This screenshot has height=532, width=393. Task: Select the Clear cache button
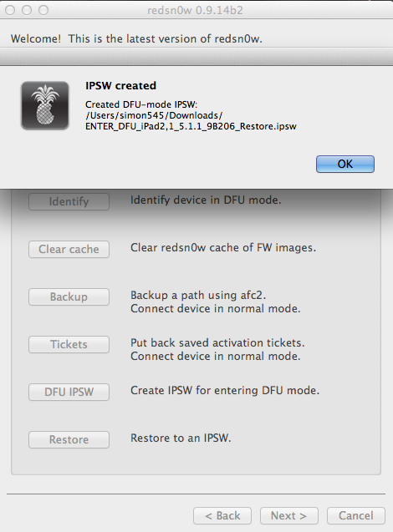pos(69,249)
